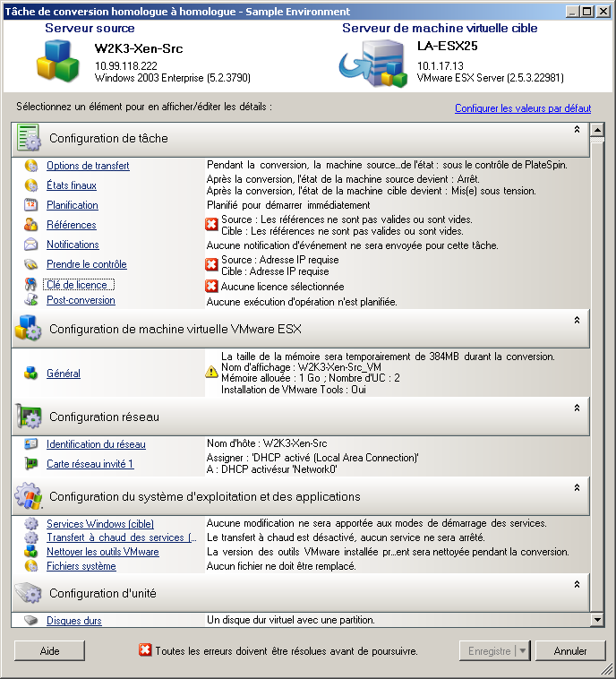Open the Fichiers système link
616x679 pixels.
[x=81, y=566]
